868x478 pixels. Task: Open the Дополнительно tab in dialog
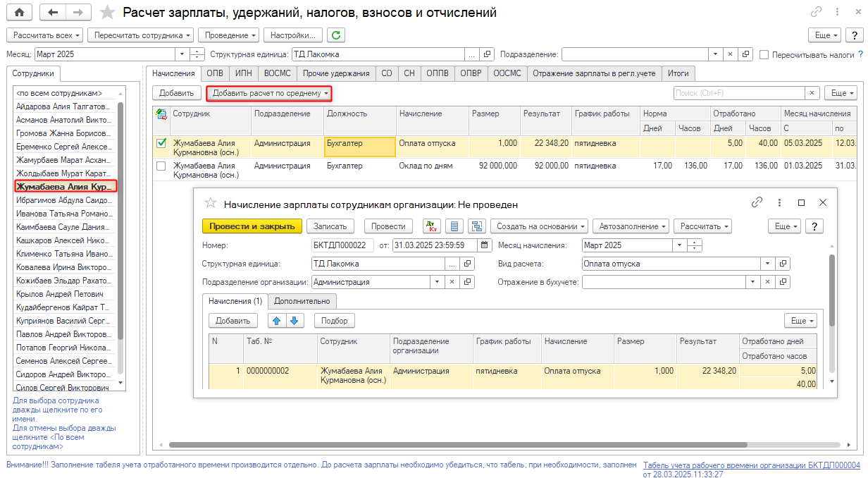(x=302, y=301)
